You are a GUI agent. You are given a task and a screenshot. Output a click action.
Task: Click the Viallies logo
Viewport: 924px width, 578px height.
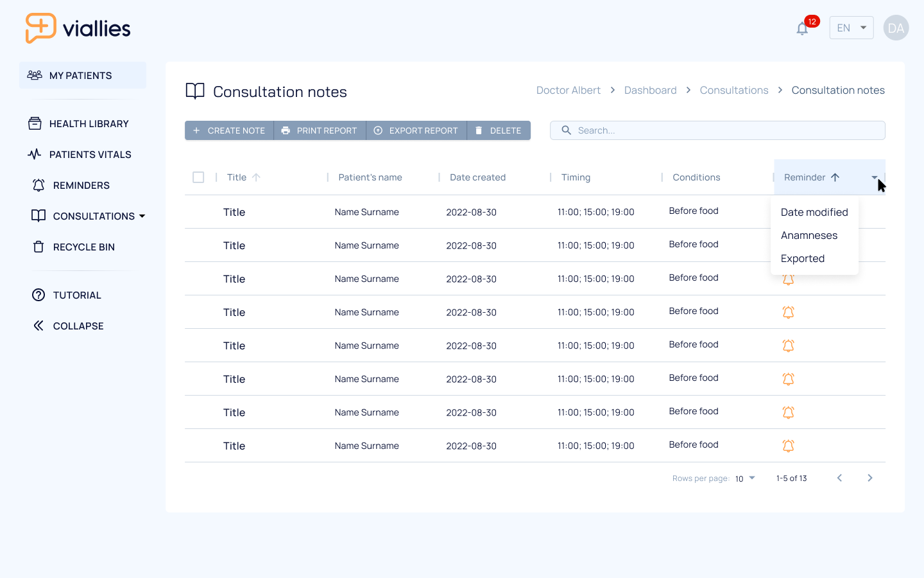78,28
